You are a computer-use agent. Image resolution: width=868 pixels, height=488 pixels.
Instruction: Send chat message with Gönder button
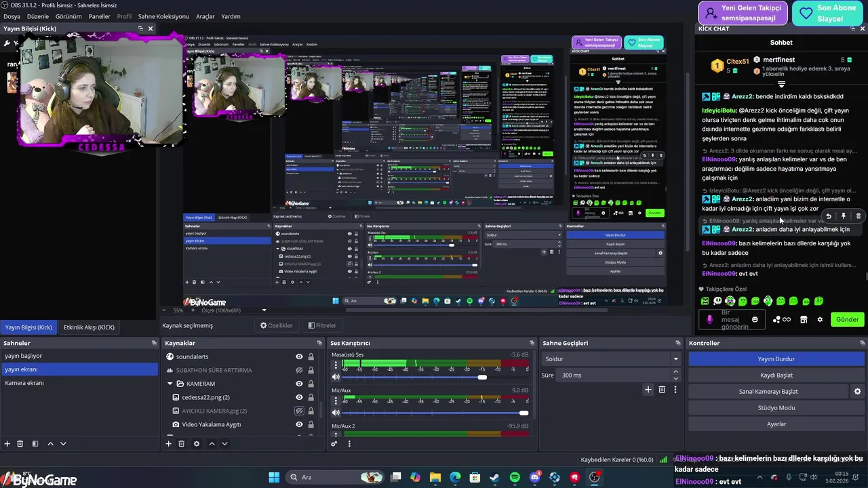click(847, 319)
